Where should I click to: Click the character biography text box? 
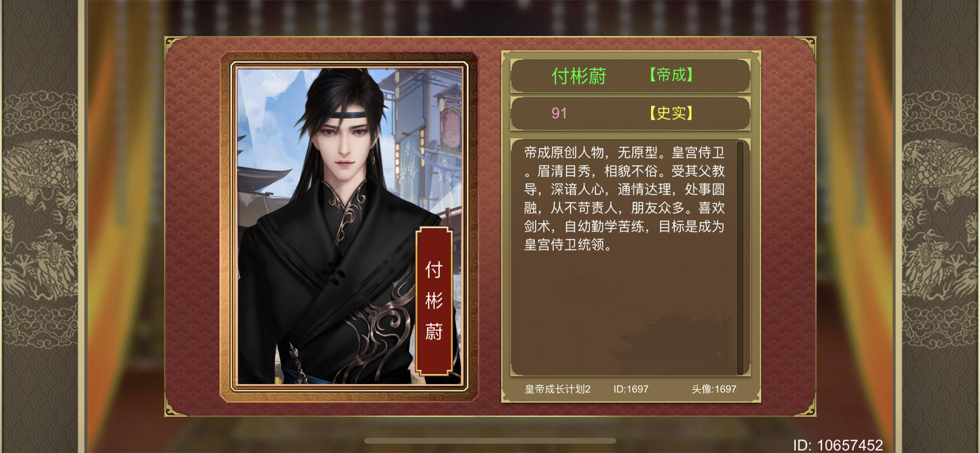pyautogui.click(x=624, y=258)
